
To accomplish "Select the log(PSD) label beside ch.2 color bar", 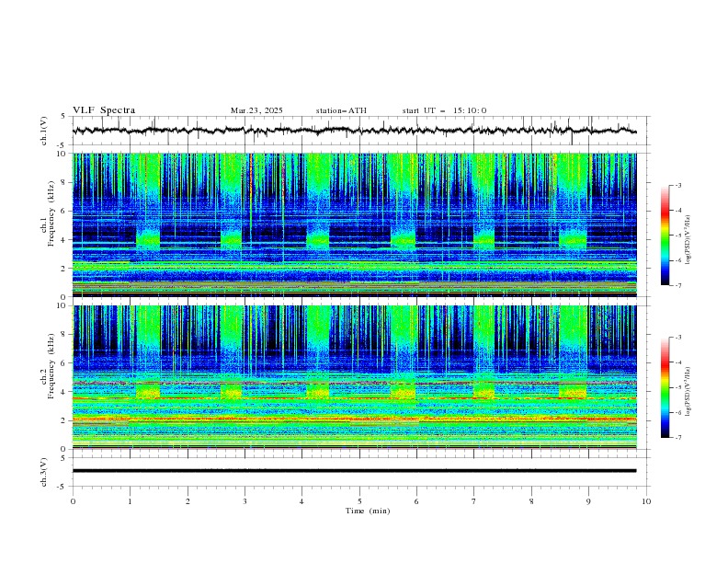I will tap(688, 392).
